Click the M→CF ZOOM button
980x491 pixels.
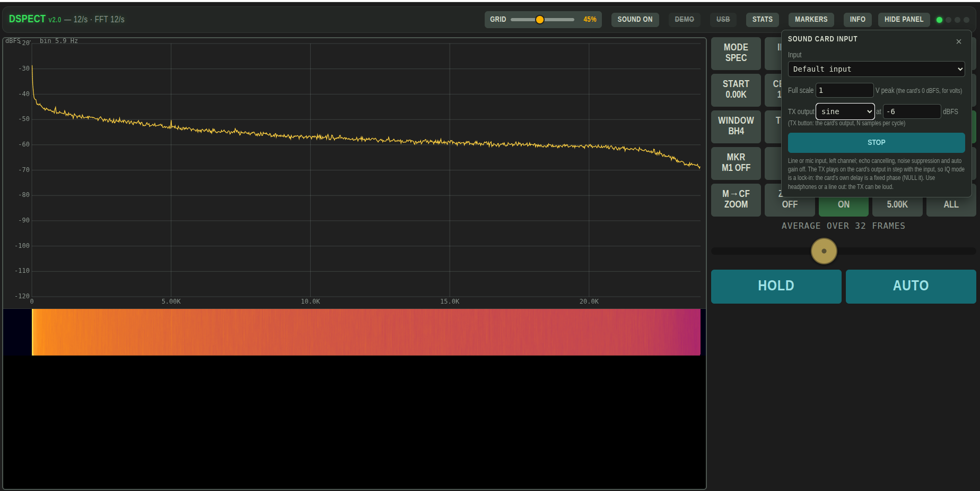[736, 200]
